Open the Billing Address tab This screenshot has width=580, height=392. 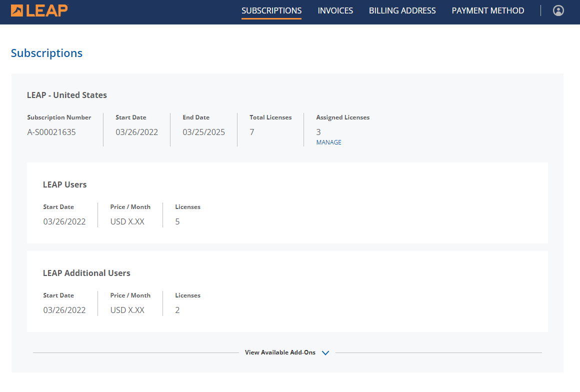pyautogui.click(x=402, y=10)
